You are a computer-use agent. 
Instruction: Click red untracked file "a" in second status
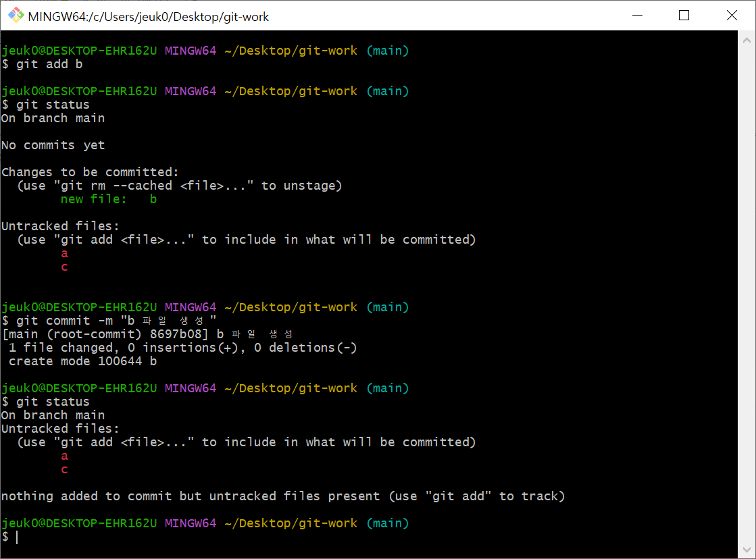click(x=65, y=456)
